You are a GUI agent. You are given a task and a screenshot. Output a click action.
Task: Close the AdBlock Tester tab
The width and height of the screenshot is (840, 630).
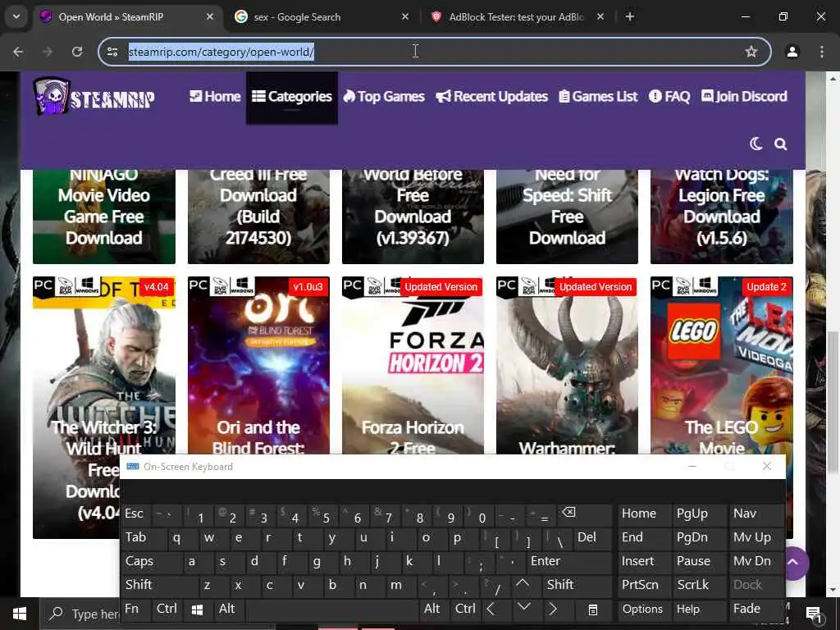[600, 16]
